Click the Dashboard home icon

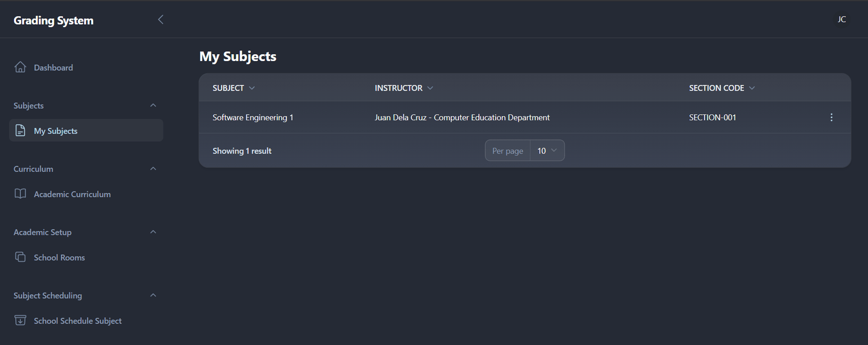point(20,67)
